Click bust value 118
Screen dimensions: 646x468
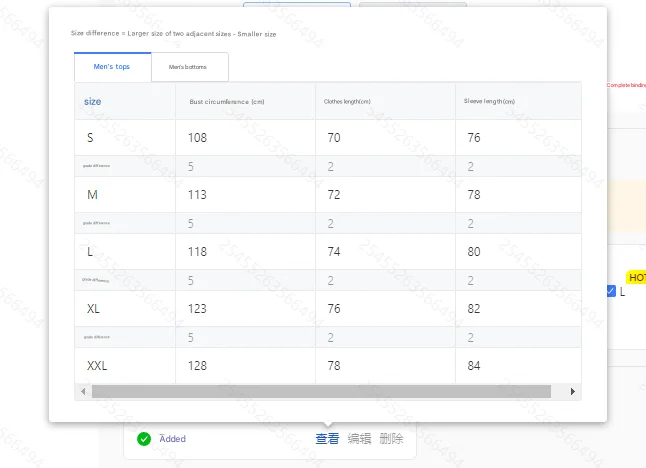[x=197, y=252]
